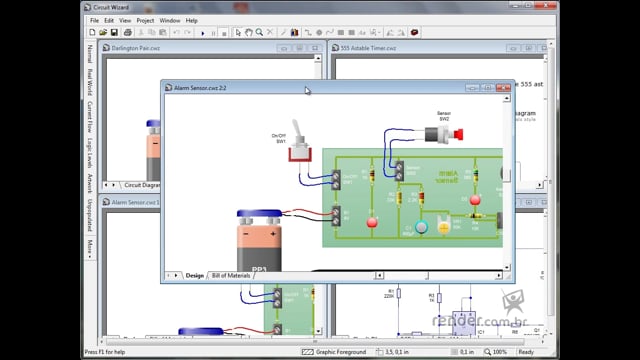
Task: Activate the magnifier zoom tool
Action: click(x=259, y=33)
